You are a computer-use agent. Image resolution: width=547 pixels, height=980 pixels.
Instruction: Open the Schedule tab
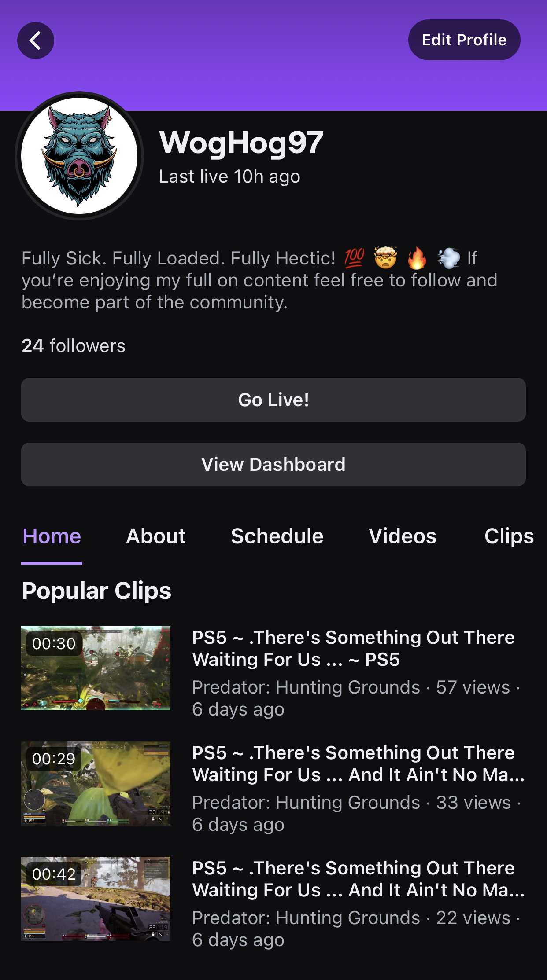tap(277, 536)
